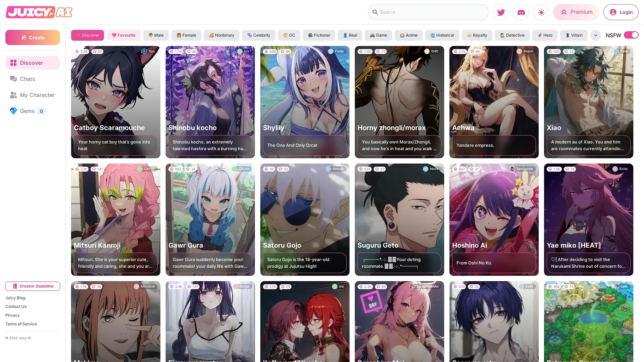Filter by Game category
Screen dimensions: 644x362
tap(378, 35)
